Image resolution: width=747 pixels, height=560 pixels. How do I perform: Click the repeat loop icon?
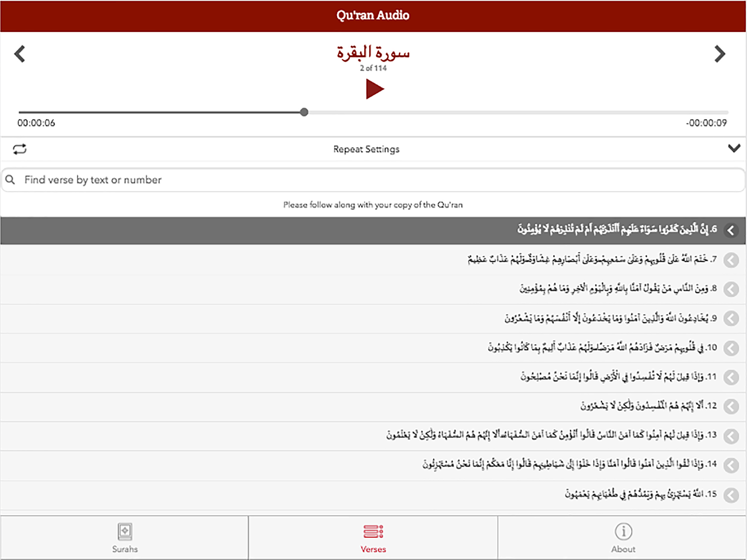coord(20,149)
